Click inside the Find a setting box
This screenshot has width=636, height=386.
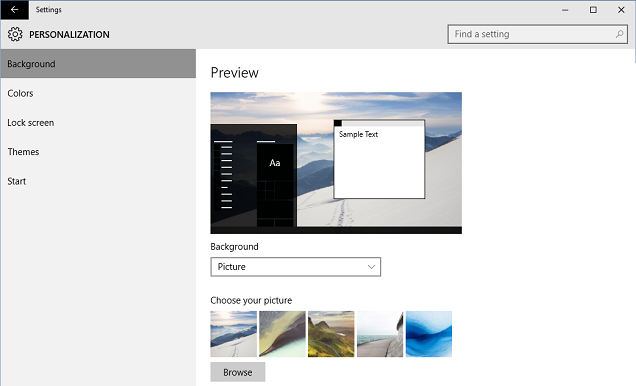pos(537,34)
